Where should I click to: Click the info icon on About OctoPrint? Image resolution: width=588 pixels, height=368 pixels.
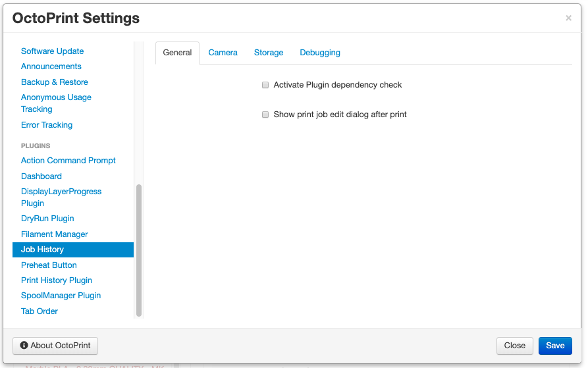click(x=24, y=345)
